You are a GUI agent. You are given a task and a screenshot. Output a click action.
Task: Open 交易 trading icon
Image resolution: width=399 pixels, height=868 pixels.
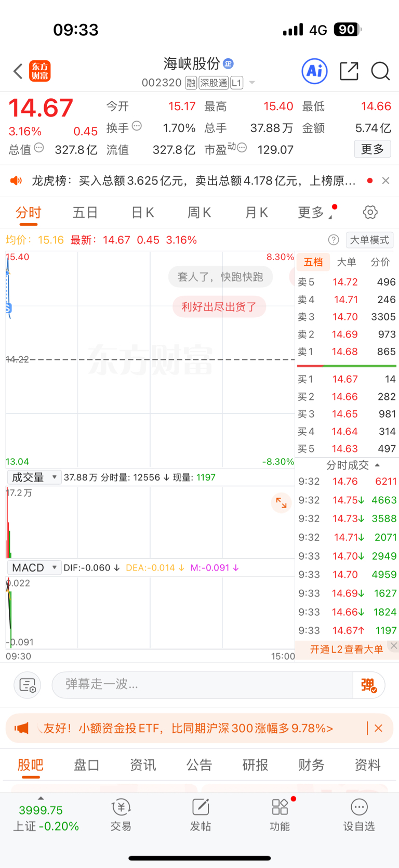click(x=121, y=815)
